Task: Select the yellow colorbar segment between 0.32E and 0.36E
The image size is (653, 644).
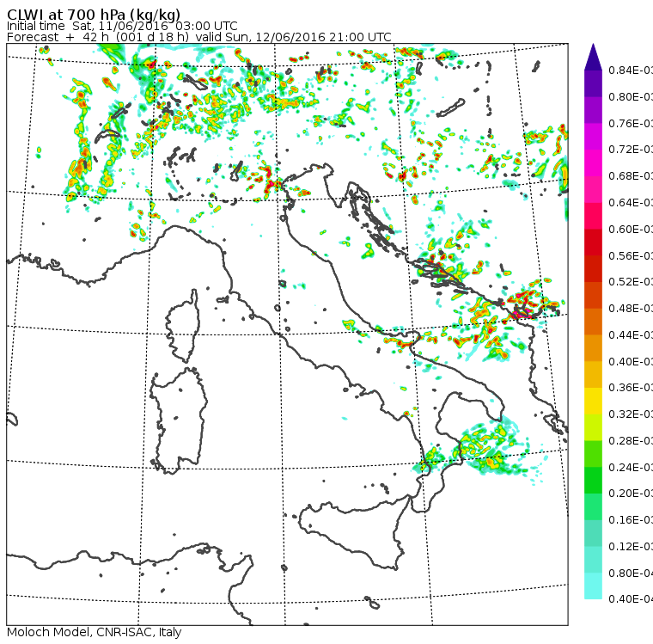Action: point(593,401)
